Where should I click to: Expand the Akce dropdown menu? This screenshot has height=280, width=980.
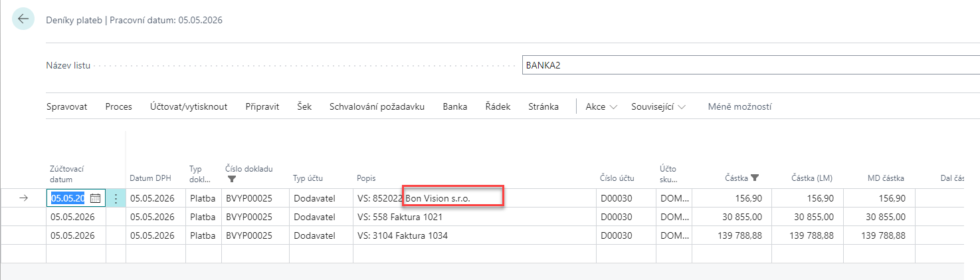pyautogui.click(x=601, y=106)
